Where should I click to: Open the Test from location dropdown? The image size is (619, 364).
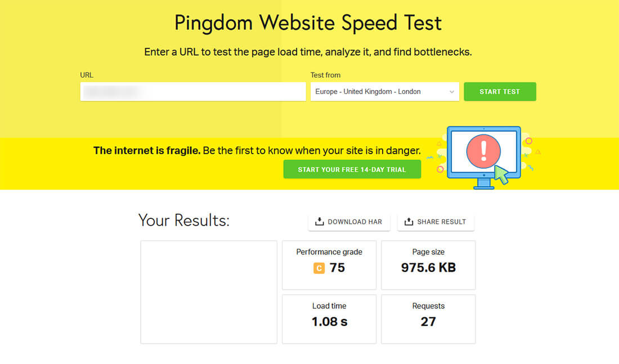[384, 91]
